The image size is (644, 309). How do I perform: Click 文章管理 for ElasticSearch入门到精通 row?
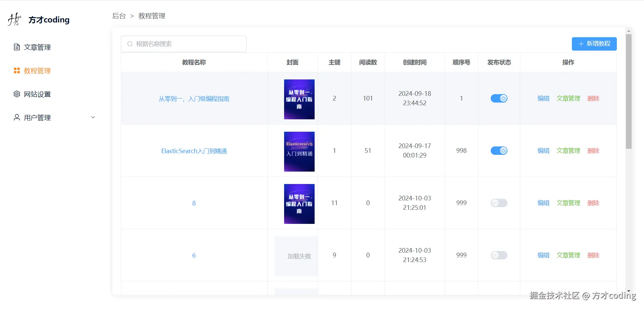(568, 151)
